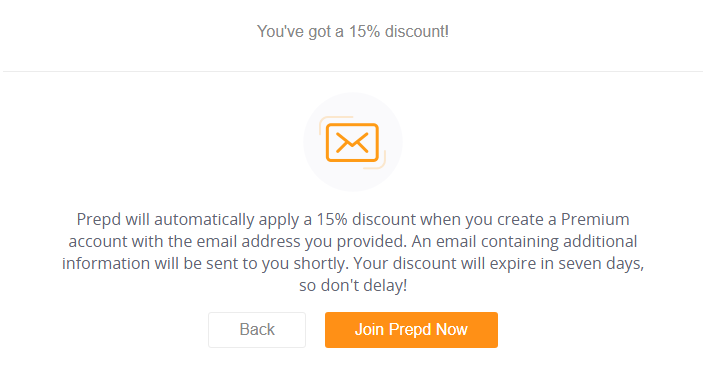Click the word "Prepd" starting the paragraph
Image resolution: width=705 pixels, height=372 pixels.
click(98, 220)
